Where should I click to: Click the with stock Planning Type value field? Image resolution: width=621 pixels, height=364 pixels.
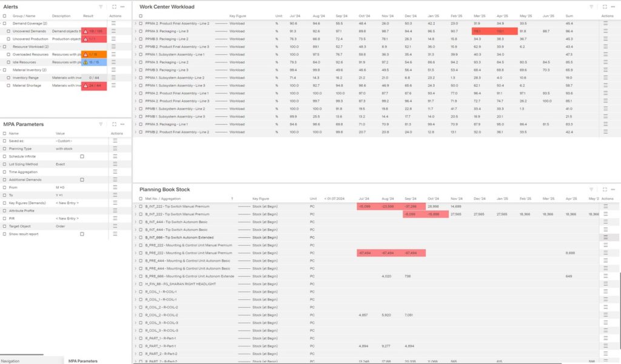(x=64, y=148)
